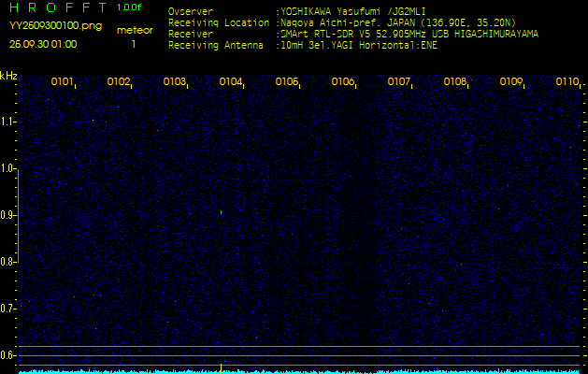
Task: Click the cyan signal power graph
Action: [299, 372]
